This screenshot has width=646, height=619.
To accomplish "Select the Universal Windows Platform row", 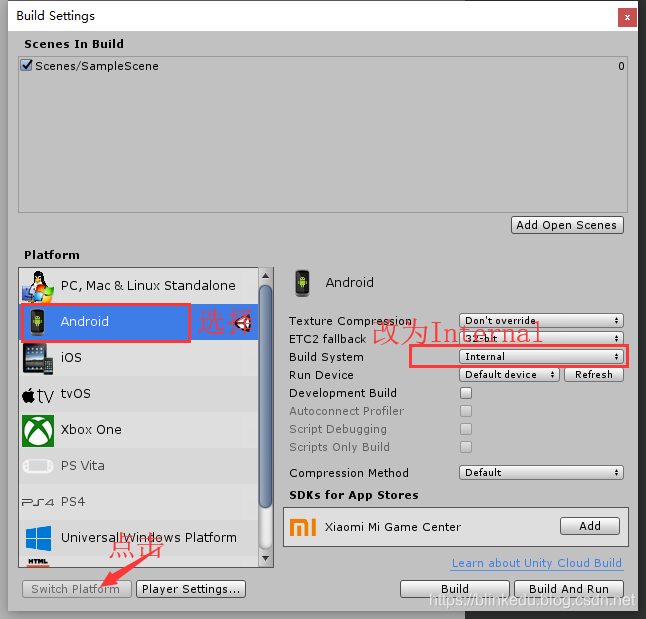I will tap(139, 538).
